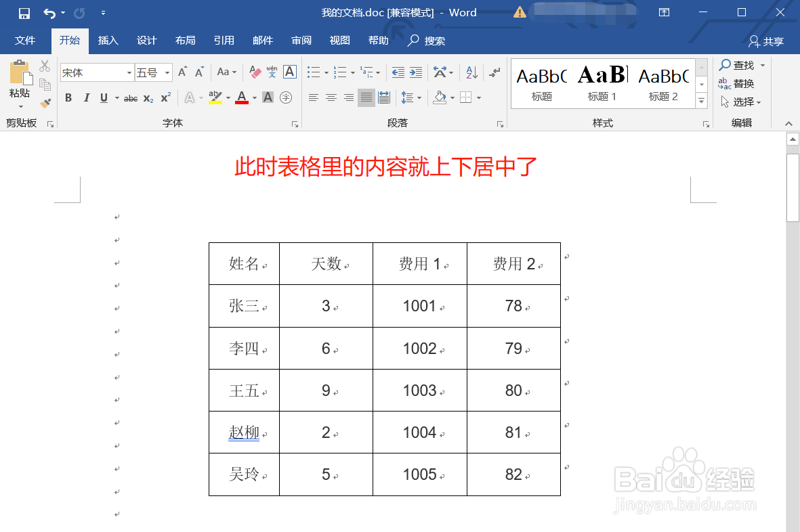
Task: Select the 标题 1 style thumbnail
Action: (x=602, y=81)
